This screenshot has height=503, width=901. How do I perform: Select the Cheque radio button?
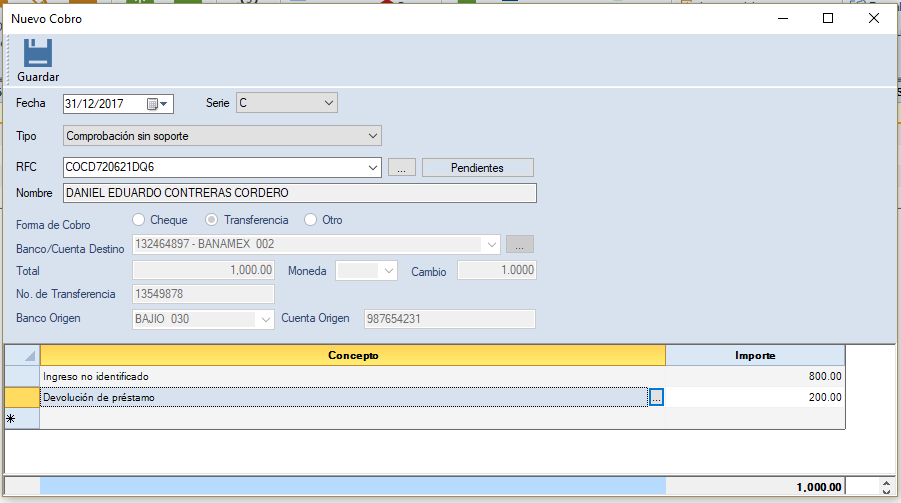coord(139,220)
